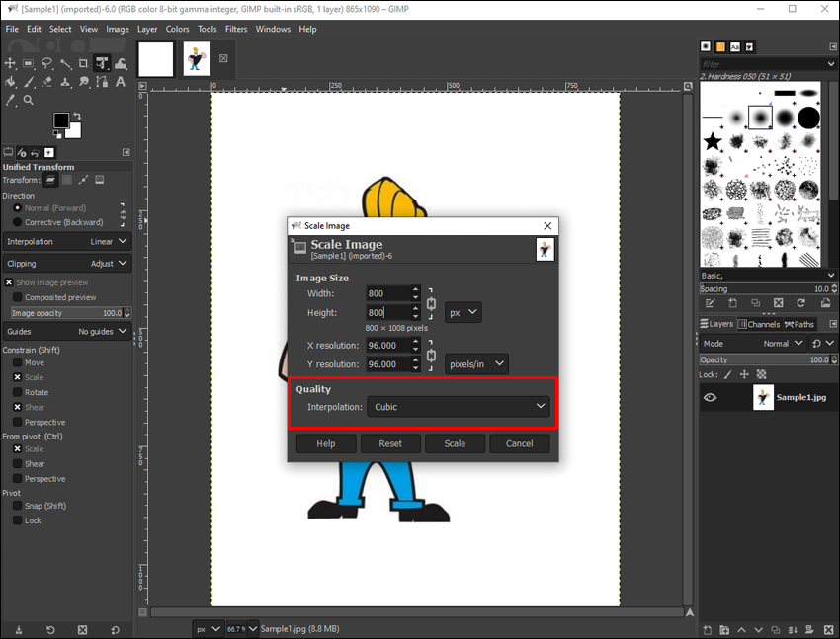Open the Cubic interpolation dropdown
Image resolution: width=840 pixels, height=639 pixels.
[x=458, y=406]
